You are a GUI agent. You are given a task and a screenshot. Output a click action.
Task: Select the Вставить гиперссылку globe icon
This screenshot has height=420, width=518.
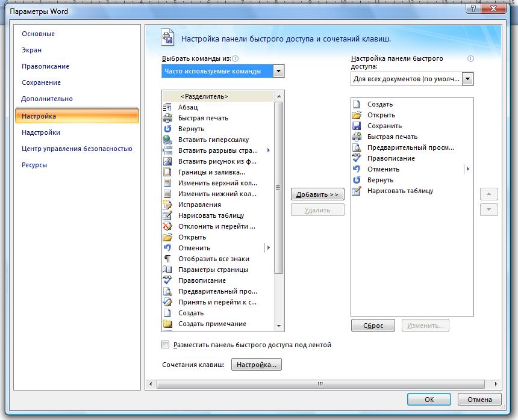(x=167, y=140)
